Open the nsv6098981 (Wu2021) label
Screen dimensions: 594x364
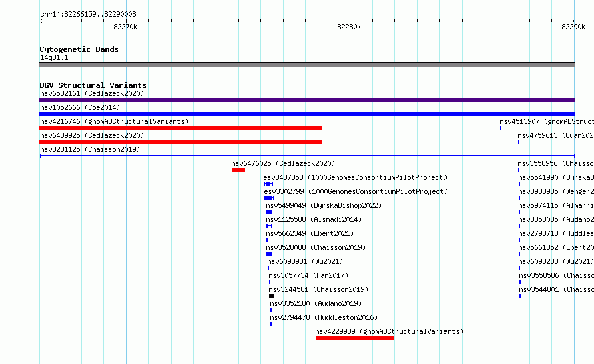click(305, 261)
